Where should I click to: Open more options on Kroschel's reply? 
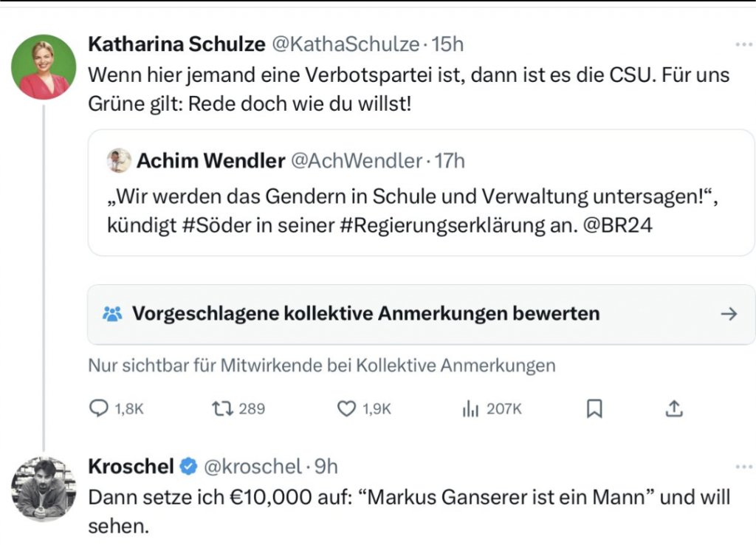click(743, 467)
